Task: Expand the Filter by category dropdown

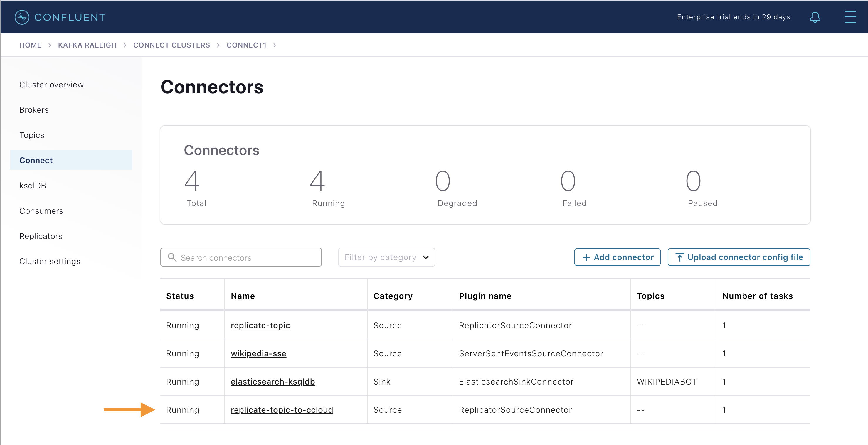Action: coord(386,257)
